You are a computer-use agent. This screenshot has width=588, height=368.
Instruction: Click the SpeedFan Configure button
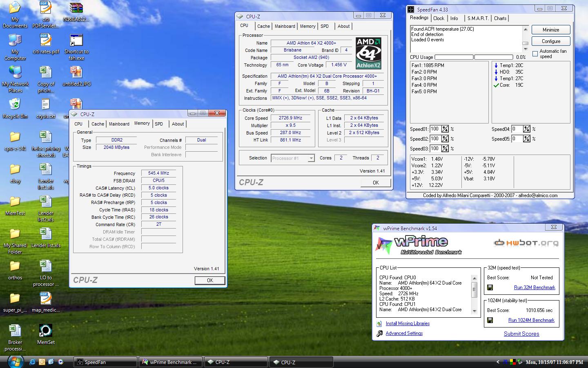point(551,41)
